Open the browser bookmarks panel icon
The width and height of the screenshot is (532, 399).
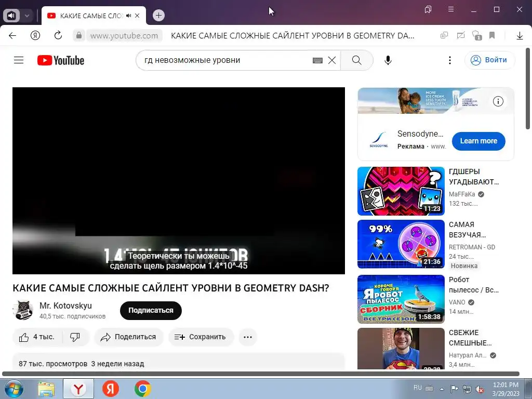pos(428,9)
